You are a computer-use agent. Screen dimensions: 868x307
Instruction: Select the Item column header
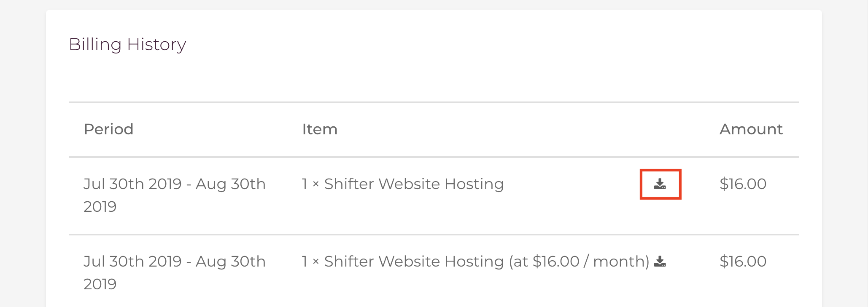tap(320, 129)
